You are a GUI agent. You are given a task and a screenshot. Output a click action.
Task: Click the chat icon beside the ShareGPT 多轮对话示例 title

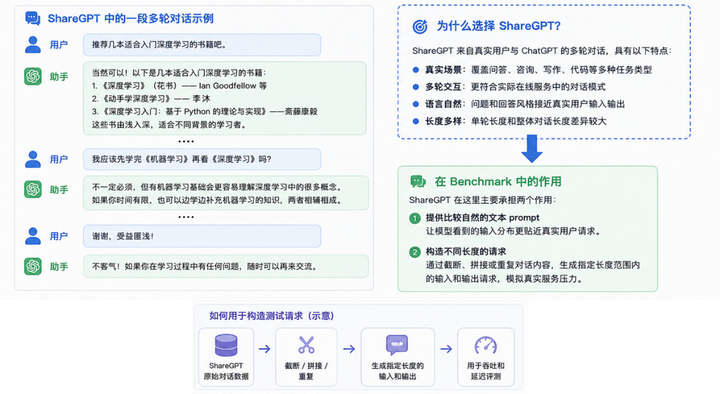point(33,19)
